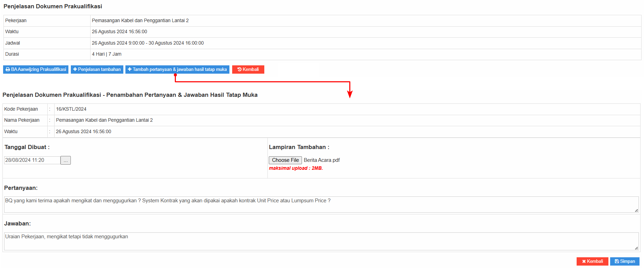The image size is (644, 268).
Task: Click the Waktu value below Nama Pekerjaan
Action: click(x=84, y=131)
